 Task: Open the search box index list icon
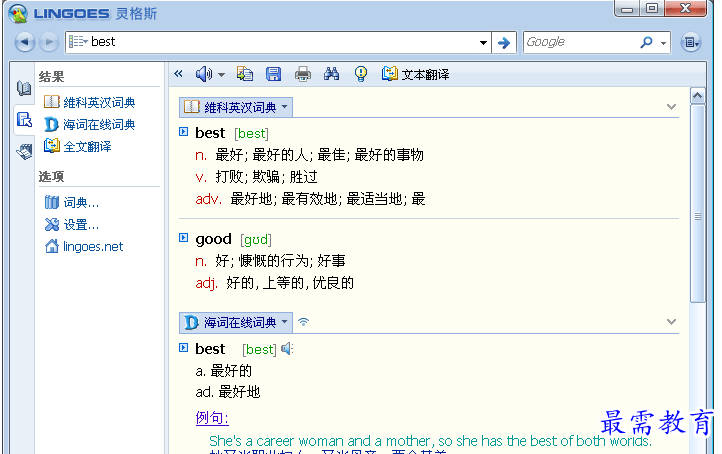pos(78,42)
